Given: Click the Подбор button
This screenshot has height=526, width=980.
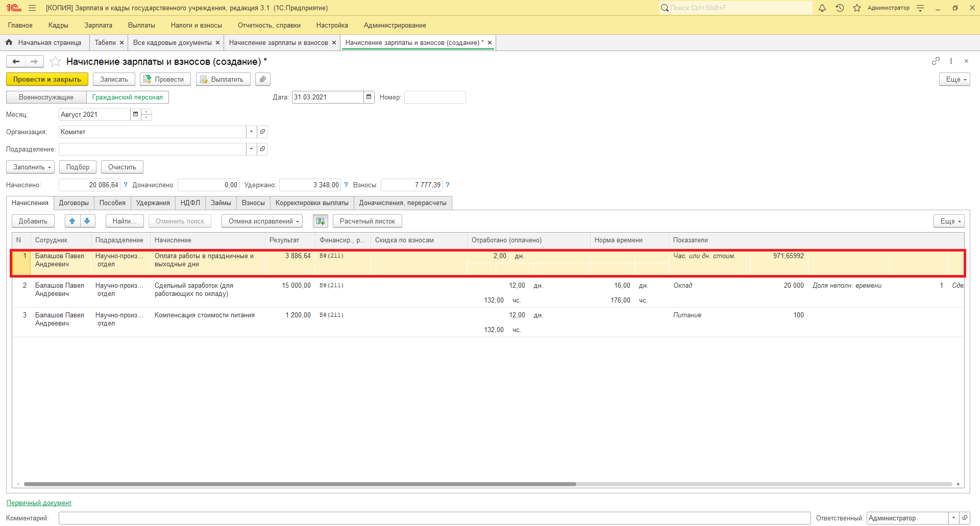Looking at the screenshot, I should (78, 167).
